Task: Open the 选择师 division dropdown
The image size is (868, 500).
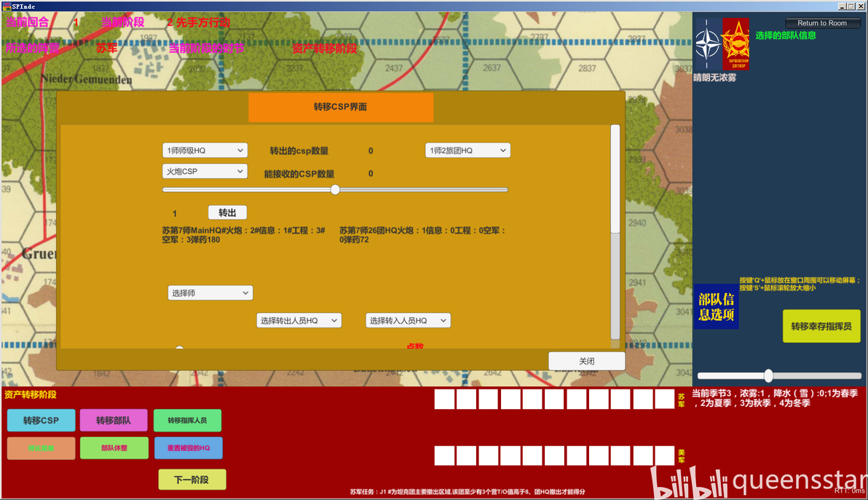Action: coord(210,293)
